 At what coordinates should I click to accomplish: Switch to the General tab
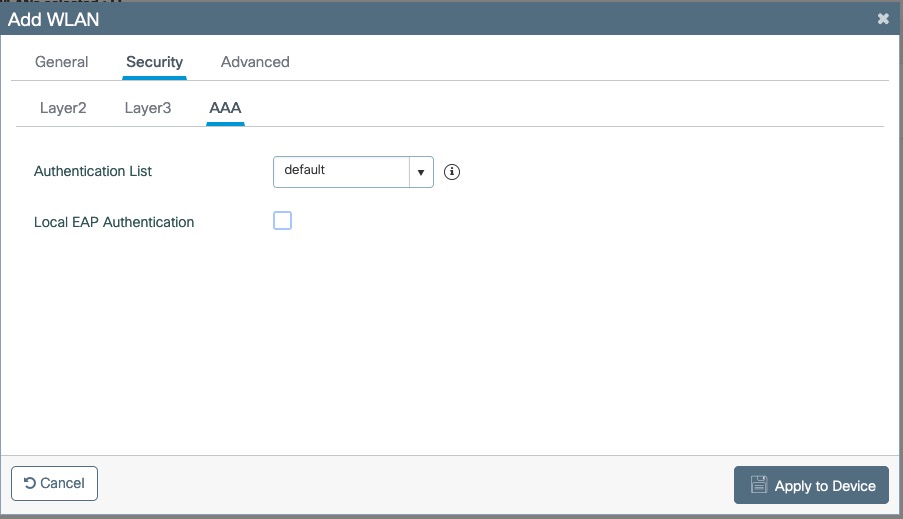62,62
